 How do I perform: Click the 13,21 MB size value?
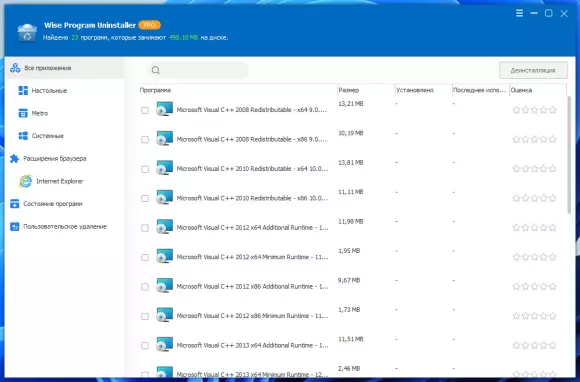[351, 104]
